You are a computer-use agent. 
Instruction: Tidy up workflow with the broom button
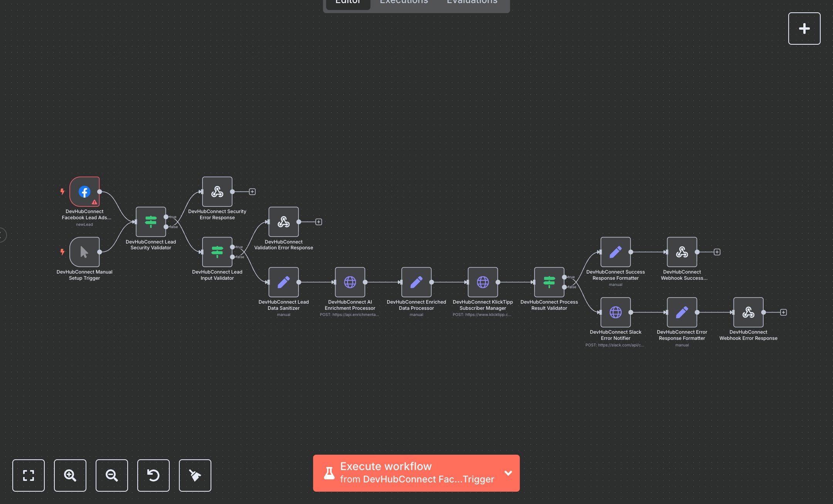click(x=195, y=475)
